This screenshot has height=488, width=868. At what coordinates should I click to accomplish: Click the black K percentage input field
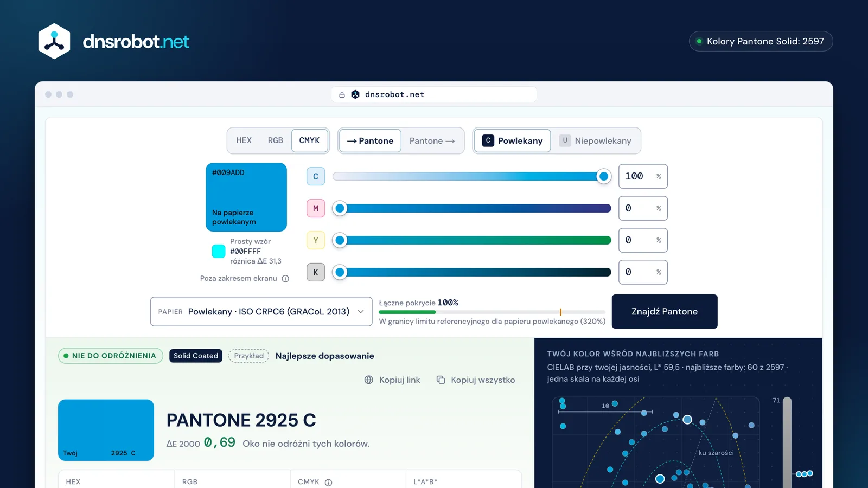tap(643, 272)
